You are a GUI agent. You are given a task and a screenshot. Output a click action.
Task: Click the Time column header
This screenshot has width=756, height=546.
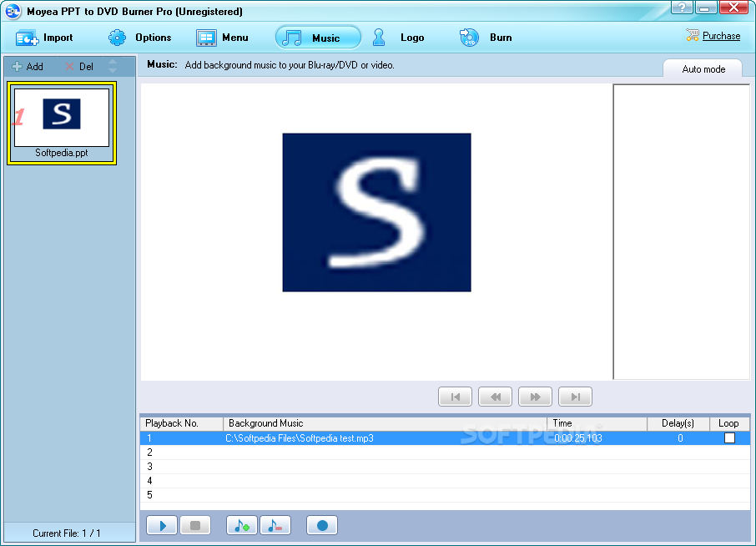[x=597, y=423]
